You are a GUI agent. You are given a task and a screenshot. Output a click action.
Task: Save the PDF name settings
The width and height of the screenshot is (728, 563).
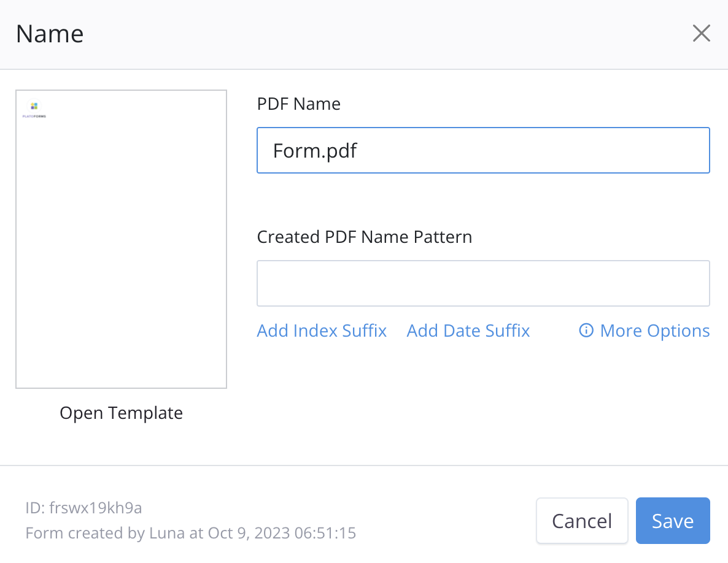pyautogui.click(x=673, y=521)
